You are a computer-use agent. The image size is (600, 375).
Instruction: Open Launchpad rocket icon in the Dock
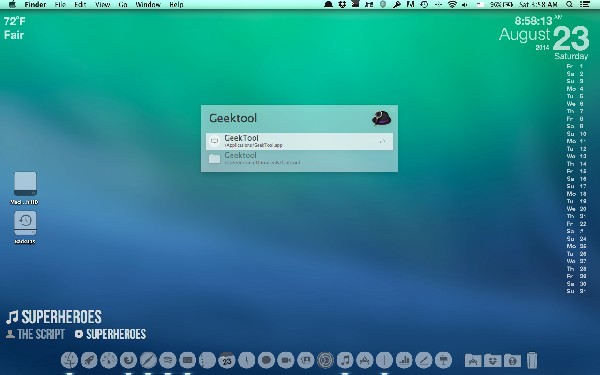point(89,360)
